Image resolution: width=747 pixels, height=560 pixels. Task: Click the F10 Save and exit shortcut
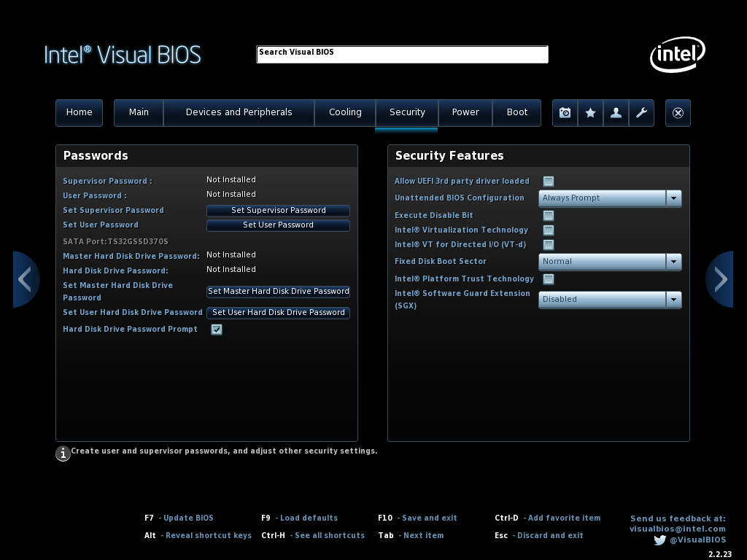coord(417,518)
